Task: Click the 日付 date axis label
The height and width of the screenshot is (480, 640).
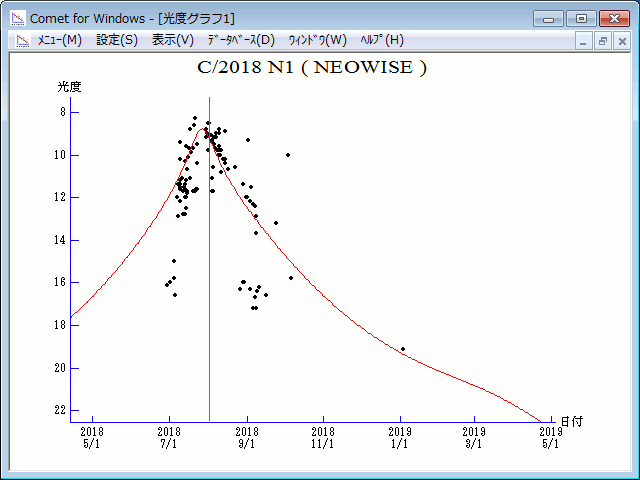Action: 571,422
